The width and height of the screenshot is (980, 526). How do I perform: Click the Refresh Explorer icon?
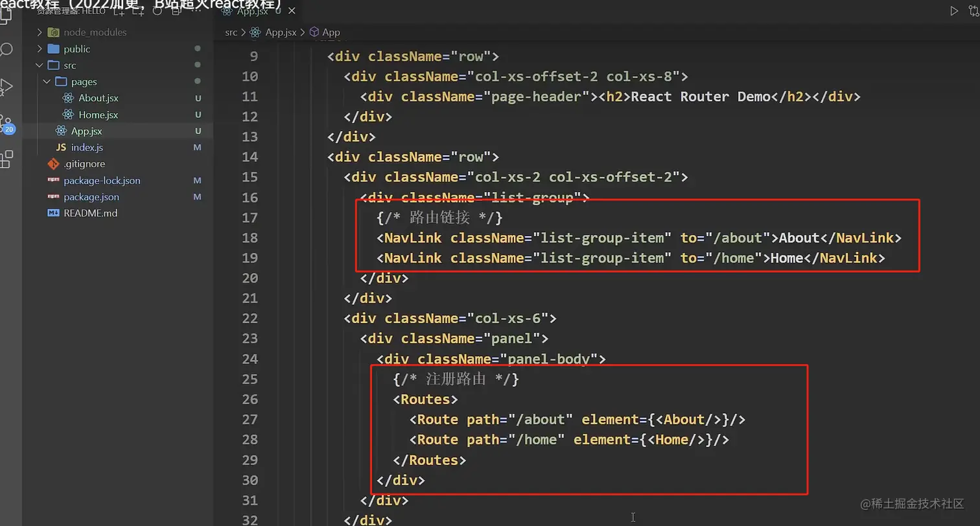(x=157, y=11)
